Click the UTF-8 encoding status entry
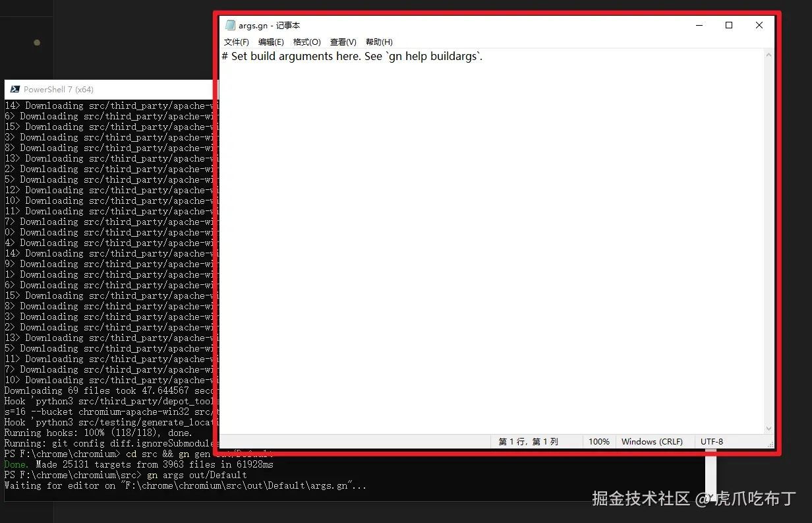This screenshot has width=812, height=523. [x=712, y=441]
